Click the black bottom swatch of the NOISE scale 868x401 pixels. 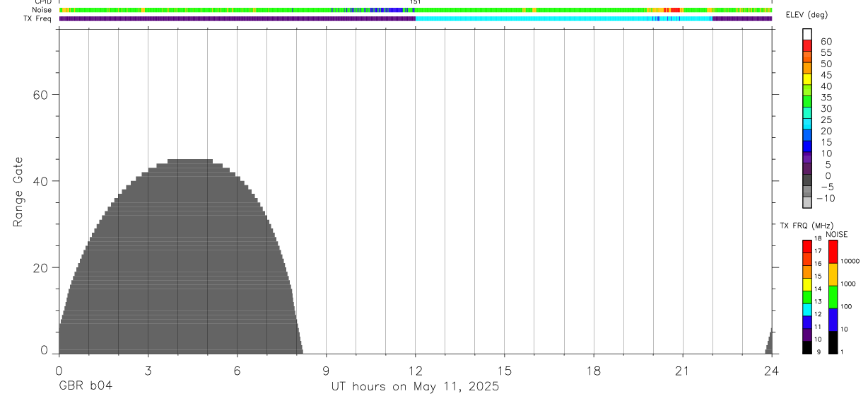tap(833, 342)
